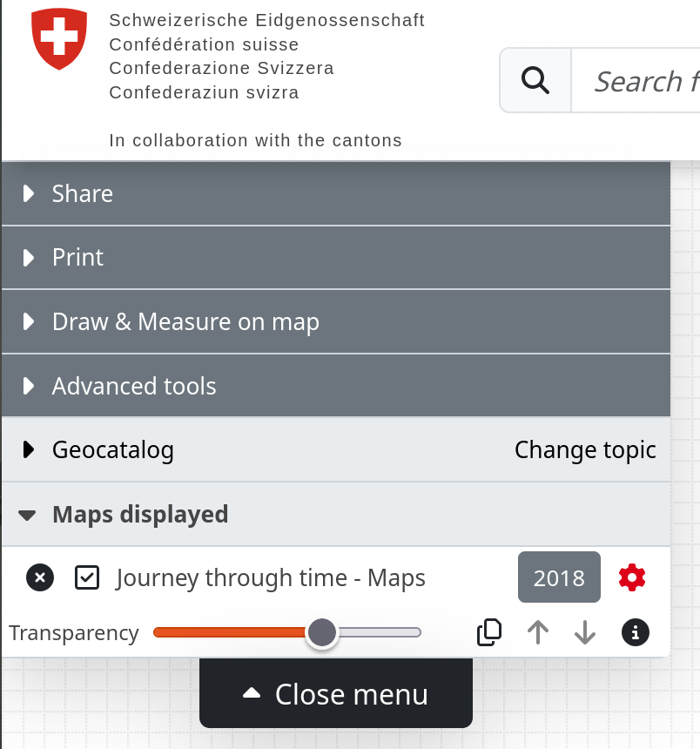Collapse the Maps displayed section

click(x=139, y=515)
